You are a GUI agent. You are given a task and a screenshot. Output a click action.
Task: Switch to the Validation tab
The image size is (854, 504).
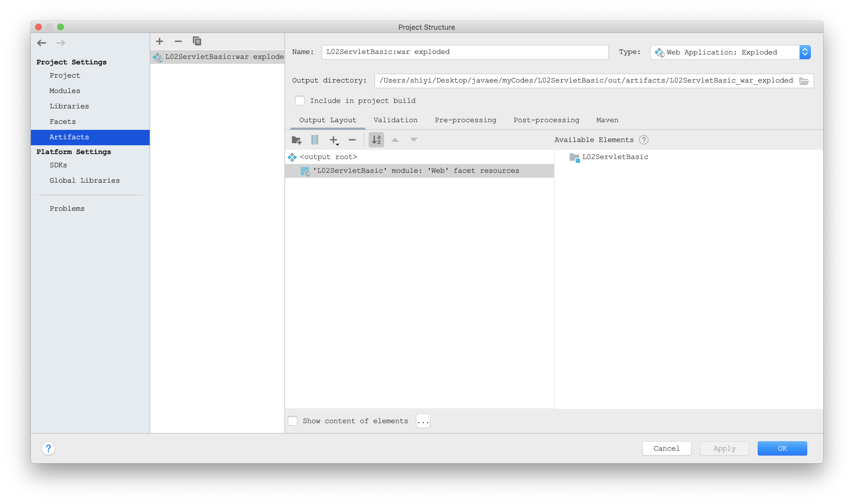coord(395,120)
